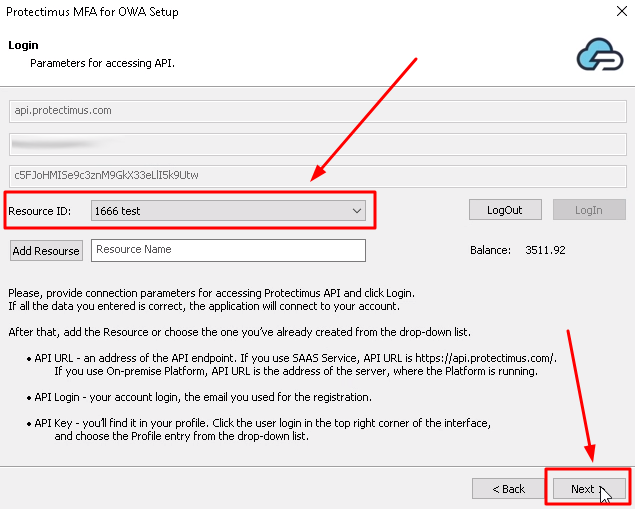Click the grayed-out LogIn button
Viewport: 635px width, 509px height.
[589, 210]
